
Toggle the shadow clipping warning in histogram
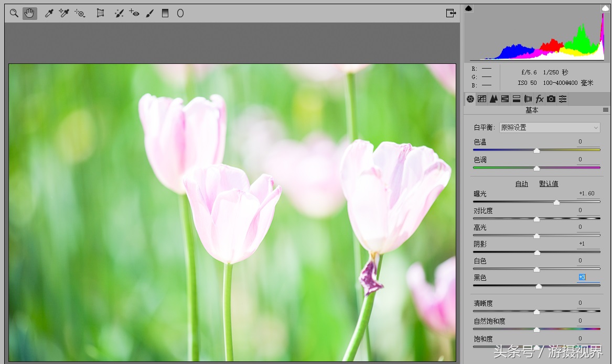point(469,8)
